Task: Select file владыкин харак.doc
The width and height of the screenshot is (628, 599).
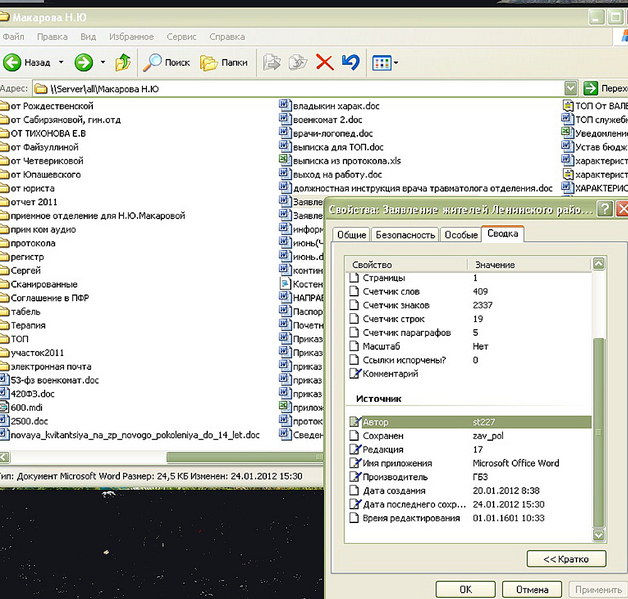Action: pos(329,106)
